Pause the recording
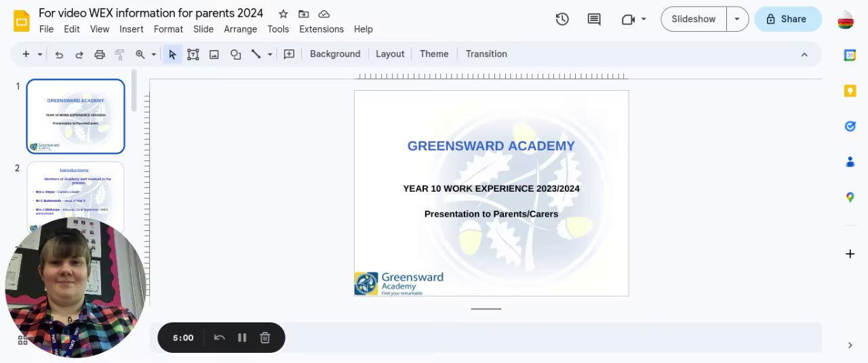 click(241, 337)
